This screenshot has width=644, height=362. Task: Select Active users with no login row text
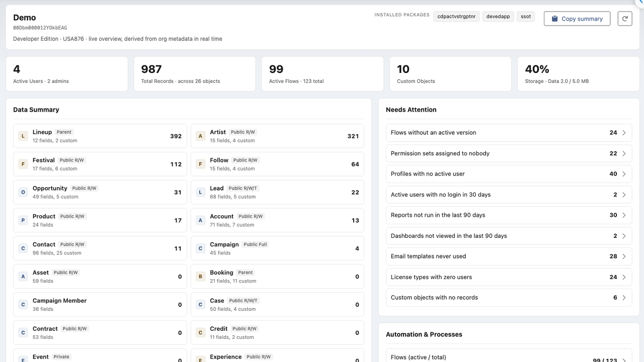(x=441, y=195)
